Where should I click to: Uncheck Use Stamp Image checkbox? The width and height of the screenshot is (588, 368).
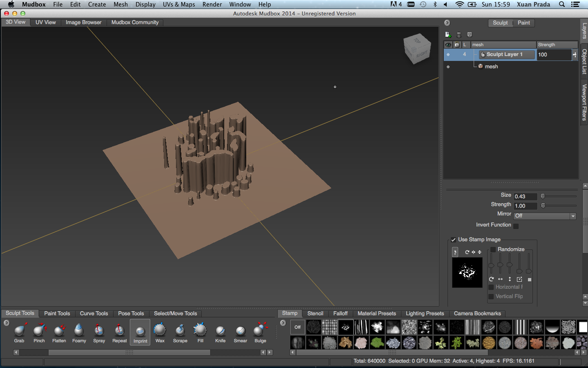pos(453,240)
